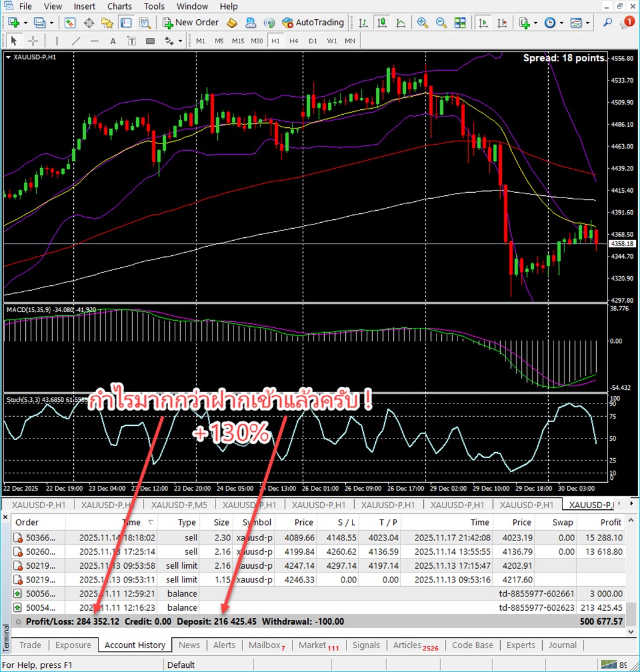Switch chart to candlestick mode
Screen dimensions: 640x672
click(382, 23)
